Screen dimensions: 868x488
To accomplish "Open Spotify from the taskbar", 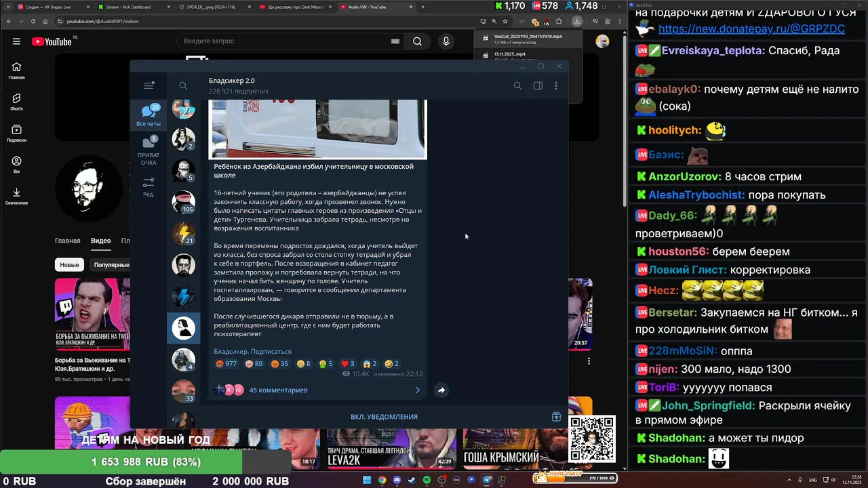I will pyautogui.click(x=427, y=480).
